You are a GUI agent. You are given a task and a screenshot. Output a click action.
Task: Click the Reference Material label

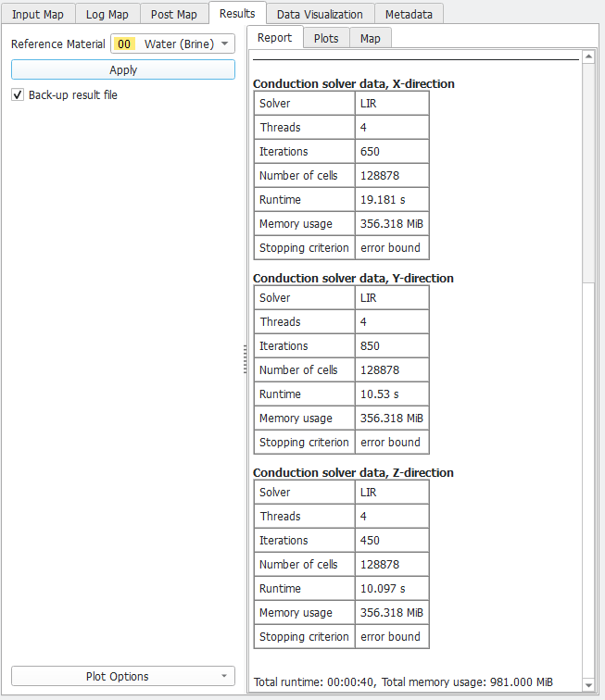point(58,44)
